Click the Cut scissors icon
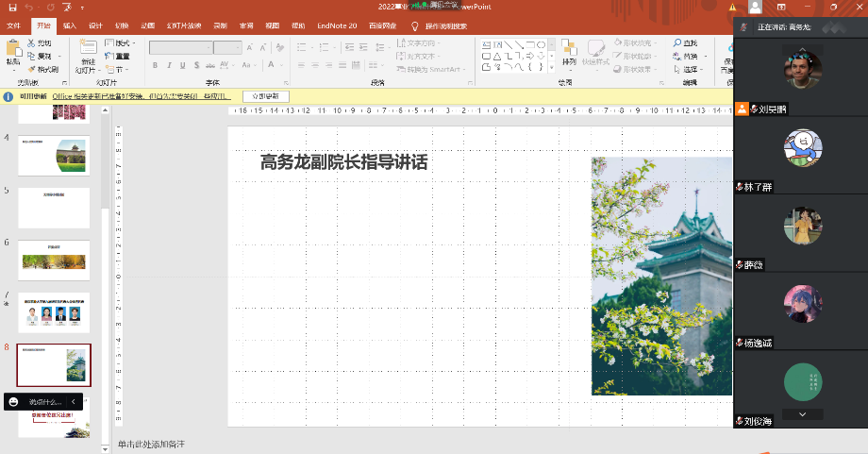Screen dimensions: 868x454 point(31,43)
